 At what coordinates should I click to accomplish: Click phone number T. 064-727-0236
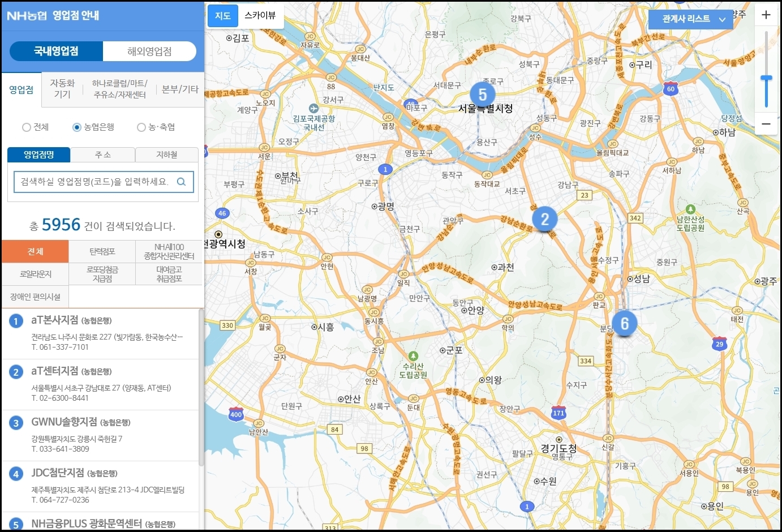point(60,500)
